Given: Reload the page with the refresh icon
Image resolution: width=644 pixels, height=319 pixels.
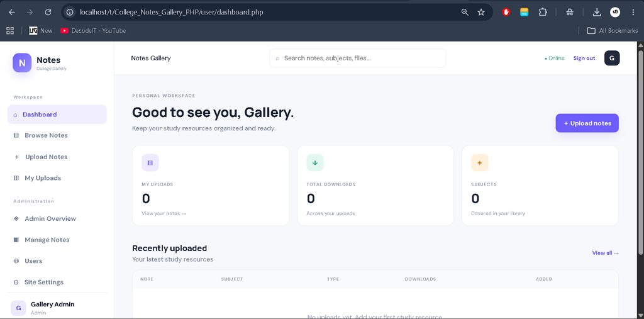Looking at the screenshot, I should [x=48, y=13].
